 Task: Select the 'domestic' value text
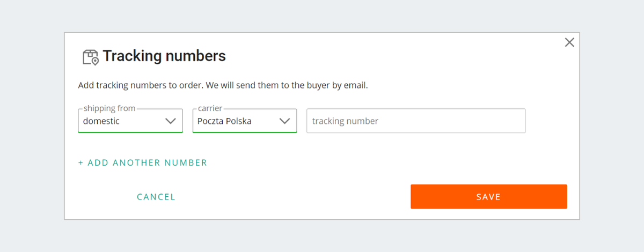pos(101,121)
